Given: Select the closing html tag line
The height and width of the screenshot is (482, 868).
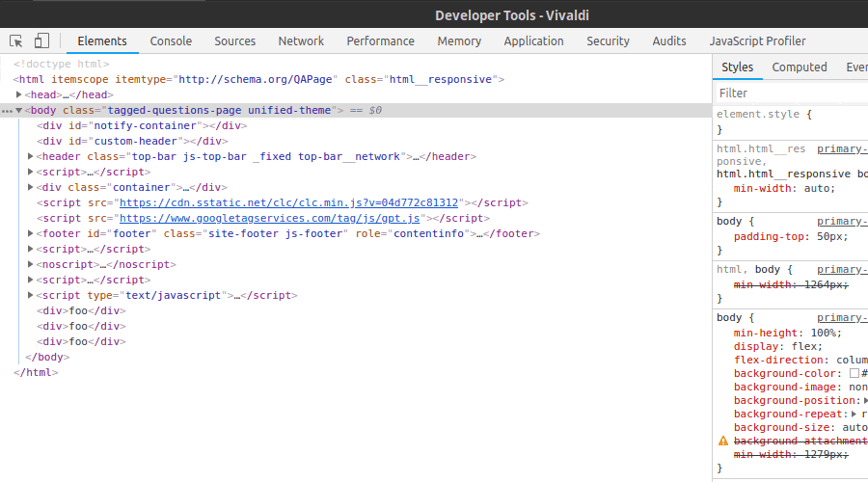Looking at the screenshot, I should [36, 372].
